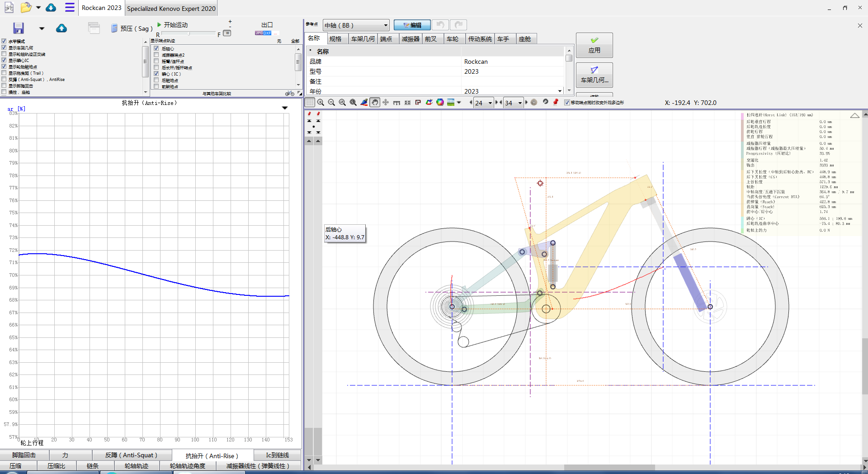Click the stacked windows icon
The width and height of the screenshot is (868, 474).
coord(94,28)
